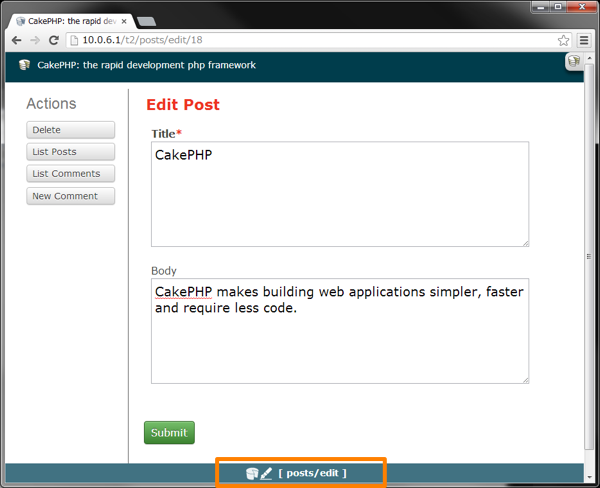Maximize the browser window
Screen dimensions: 600x488
[558, 7]
